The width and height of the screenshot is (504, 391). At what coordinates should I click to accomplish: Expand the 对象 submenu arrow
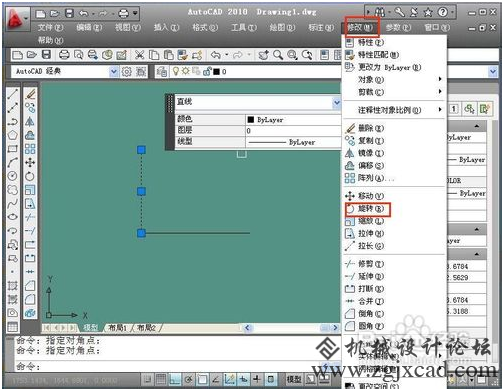(x=440, y=79)
